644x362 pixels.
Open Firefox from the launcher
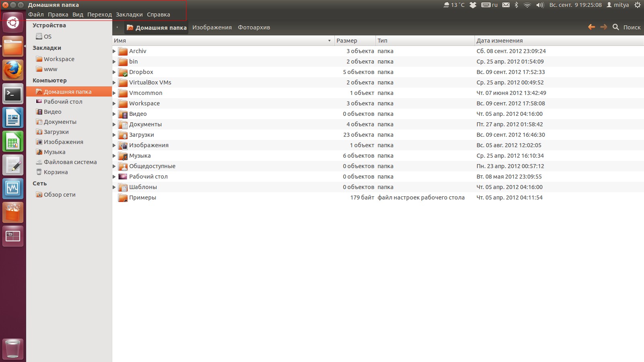(13, 70)
